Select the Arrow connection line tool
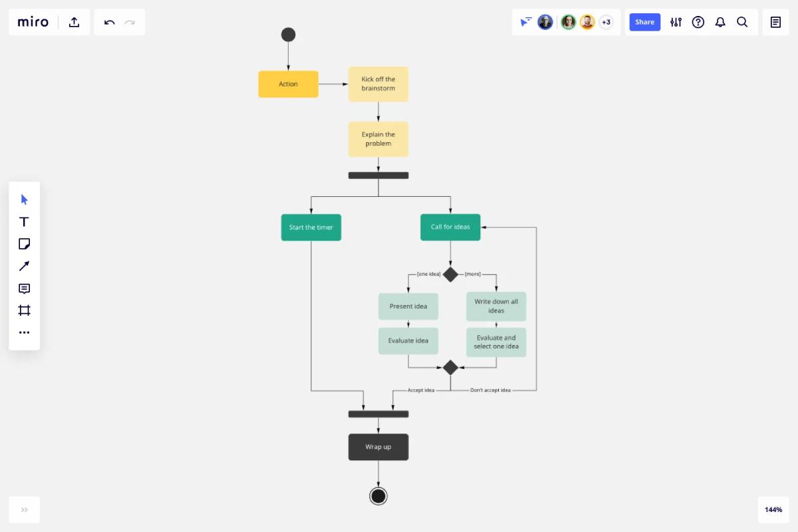 click(x=25, y=266)
